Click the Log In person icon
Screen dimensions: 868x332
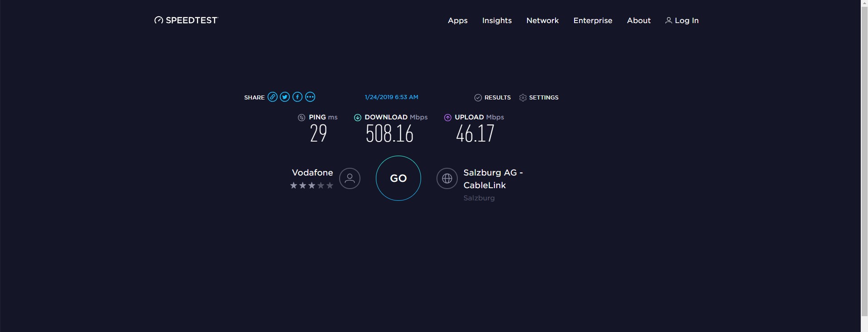[x=668, y=20]
